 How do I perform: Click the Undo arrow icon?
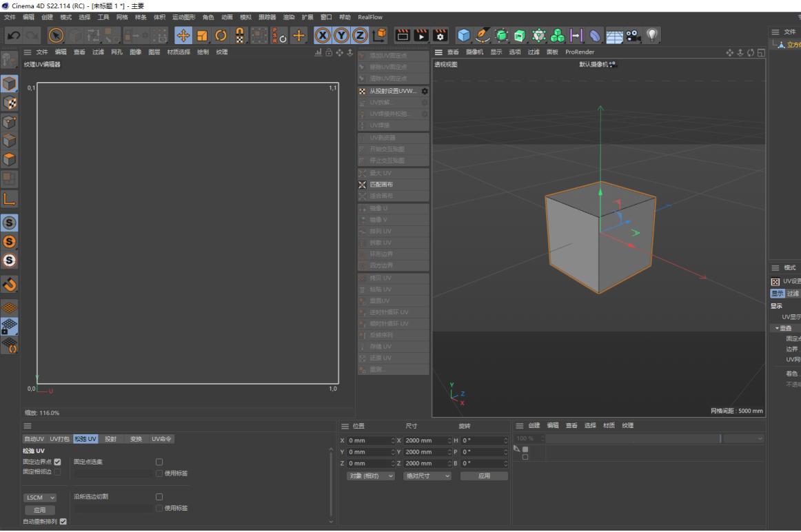[13, 35]
